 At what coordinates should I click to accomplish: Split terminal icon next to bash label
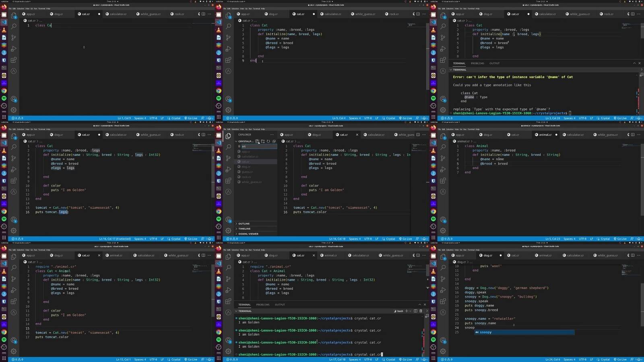pos(415,311)
